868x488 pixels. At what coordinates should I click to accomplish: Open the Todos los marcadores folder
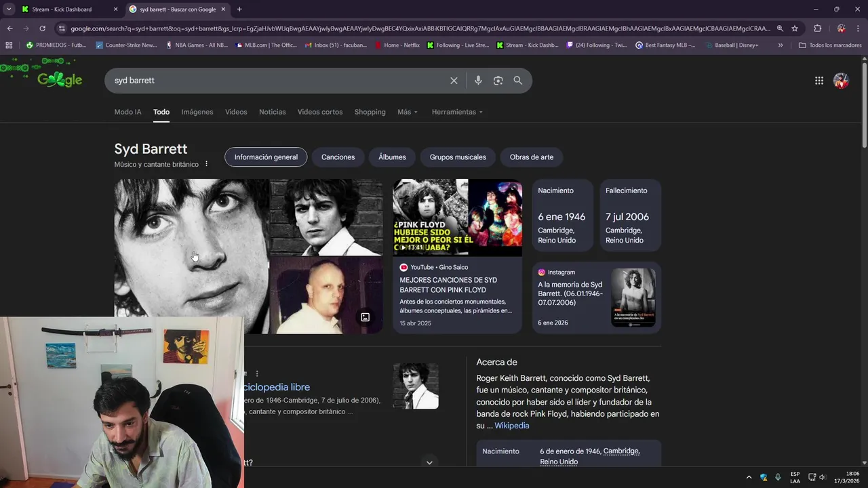(830, 45)
